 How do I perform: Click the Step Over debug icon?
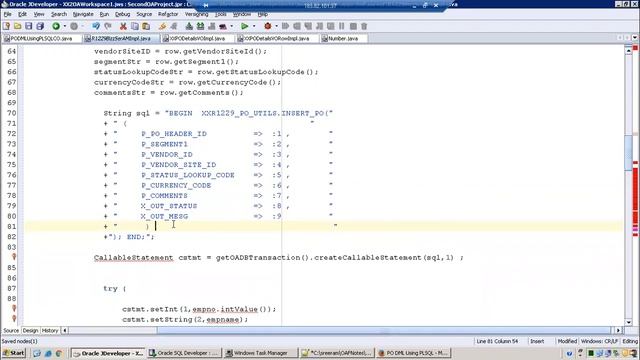(297, 26)
